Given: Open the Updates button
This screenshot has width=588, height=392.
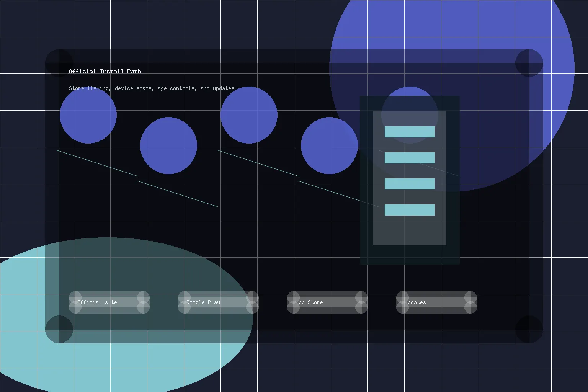Looking at the screenshot, I should pyautogui.click(x=436, y=302).
